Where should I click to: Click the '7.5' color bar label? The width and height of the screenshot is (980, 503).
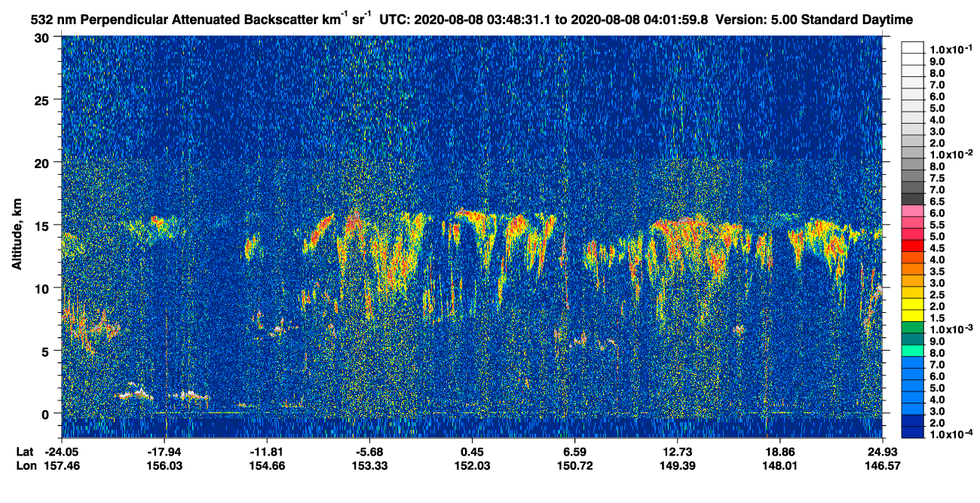[x=937, y=178]
